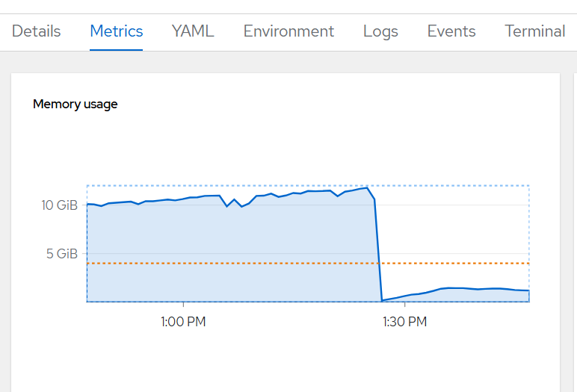Image resolution: width=577 pixels, height=392 pixels.
Task: Open the Events tab
Action: click(x=451, y=31)
